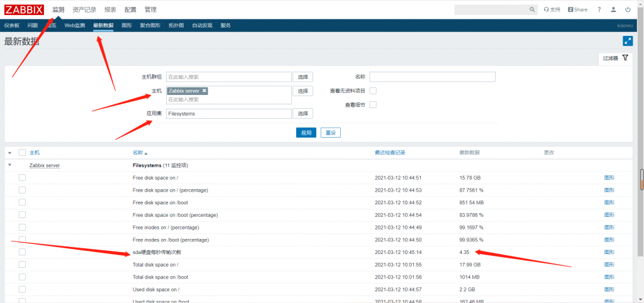Open the user profile icon

point(613,9)
